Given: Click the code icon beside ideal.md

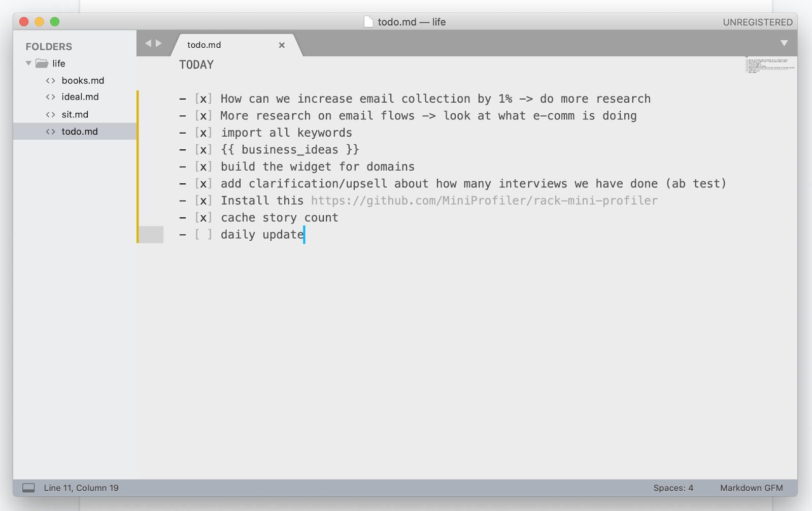Looking at the screenshot, I should click(50, 97).
